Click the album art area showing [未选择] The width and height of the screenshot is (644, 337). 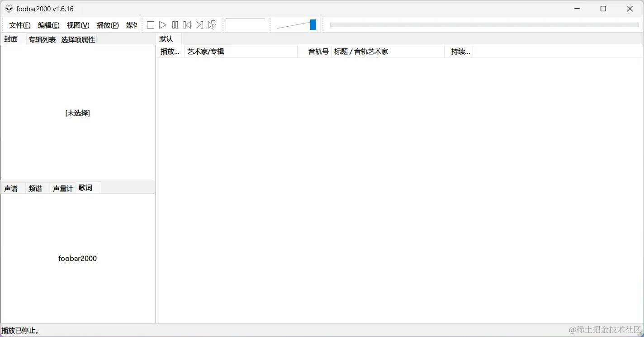pos(77,113)
